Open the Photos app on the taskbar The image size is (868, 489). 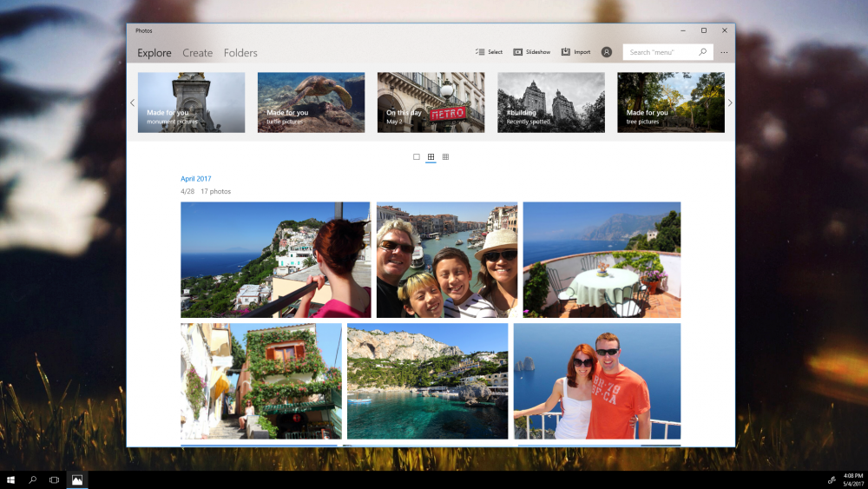77,479
